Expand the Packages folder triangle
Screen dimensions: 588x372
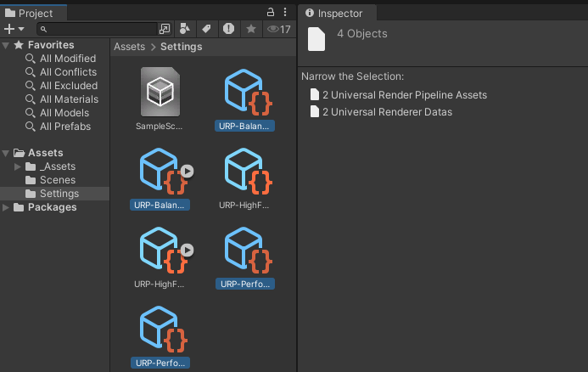pos(6,207)
